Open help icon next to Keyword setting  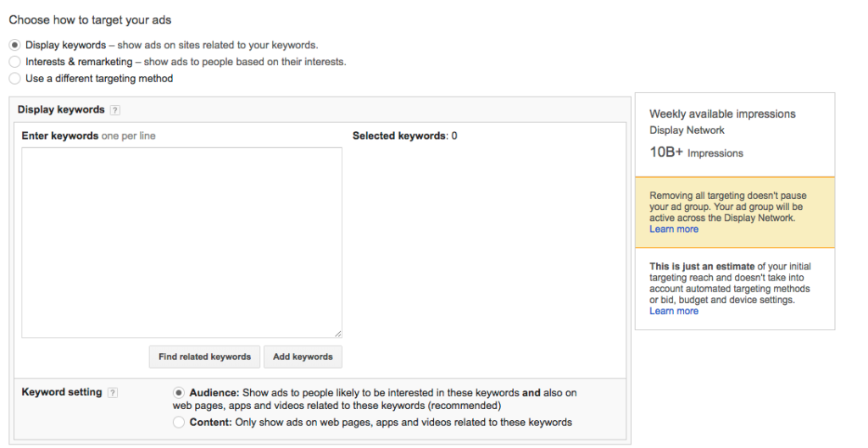(x=113, y=393)
